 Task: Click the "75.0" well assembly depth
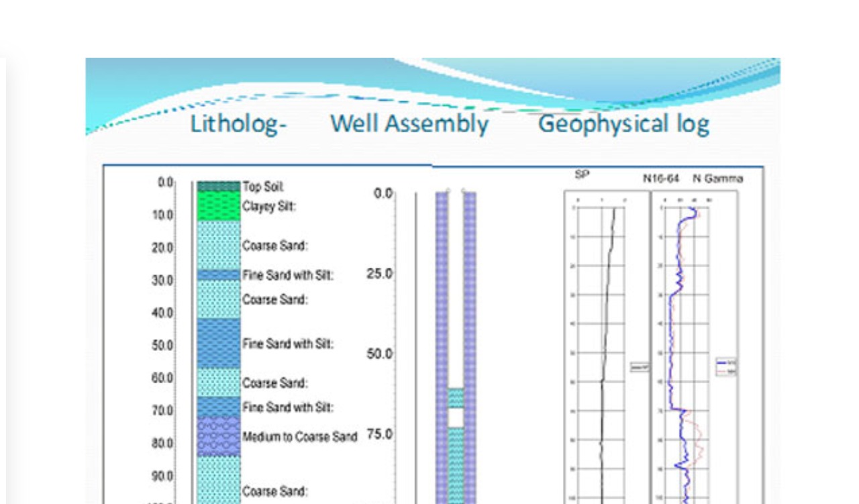click(x=380, y=435)
